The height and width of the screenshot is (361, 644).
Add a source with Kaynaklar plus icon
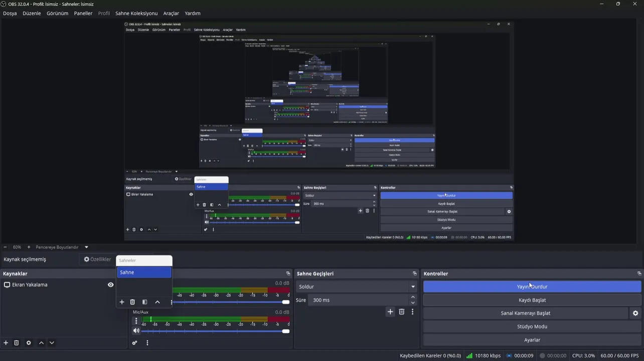pyautogui.click(x=6, y=343)
